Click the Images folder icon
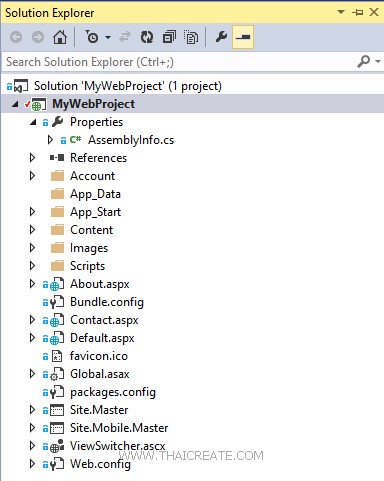This screenshot has width=384, height=481. [x=57, y=248]
